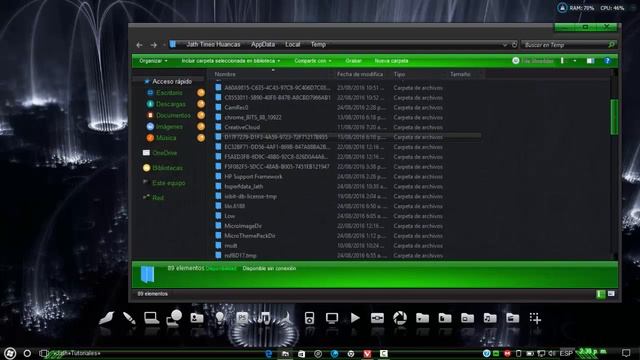Select the AppData breadcrumb segment
This screenshot has height=360, width=640.
[263, 44]
